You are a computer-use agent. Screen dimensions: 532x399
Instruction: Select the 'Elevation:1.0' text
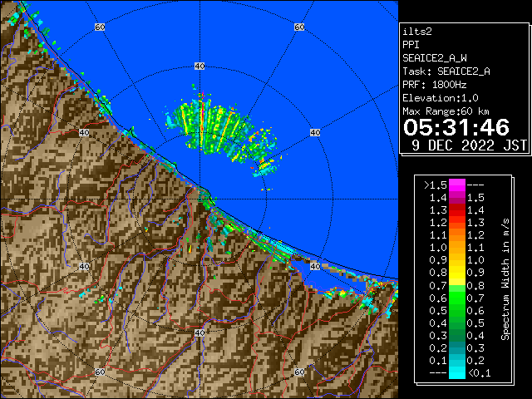click(x=441, y=98)
